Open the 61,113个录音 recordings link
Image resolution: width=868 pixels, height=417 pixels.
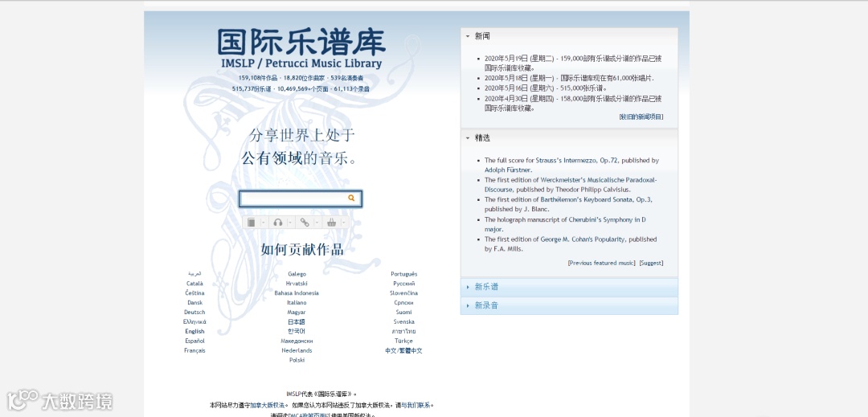point(351,88)
